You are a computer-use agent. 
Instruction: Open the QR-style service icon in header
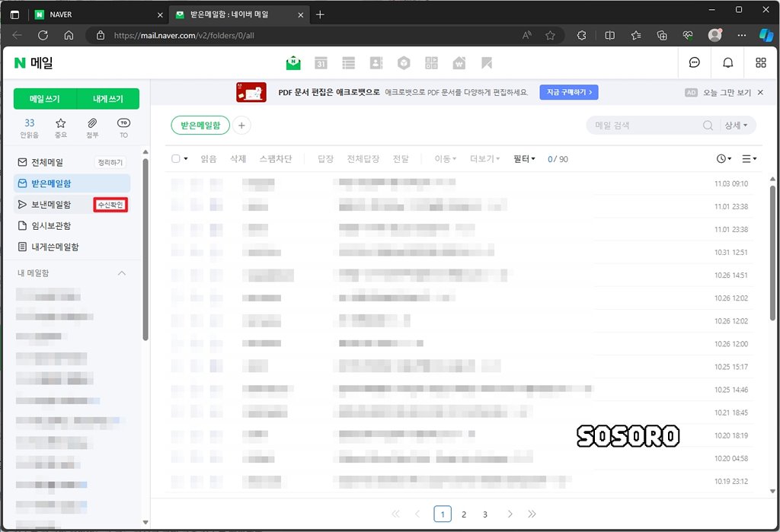point(431,62)
